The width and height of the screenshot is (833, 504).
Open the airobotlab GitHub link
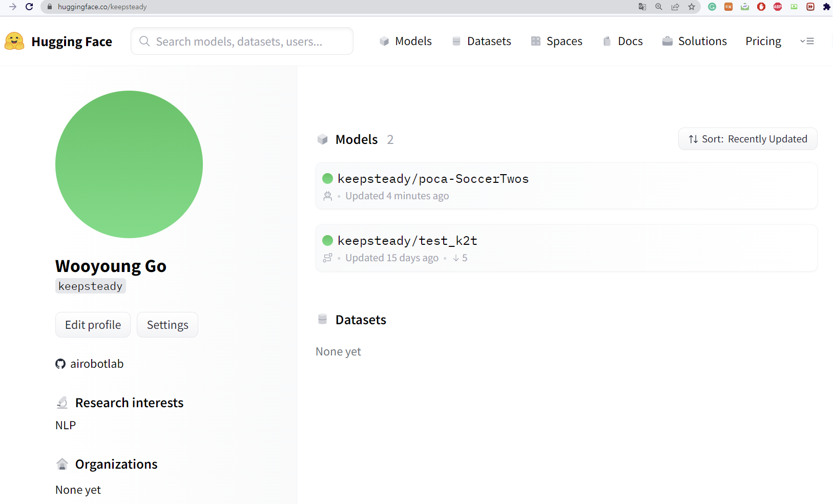(x=97, y=364)
